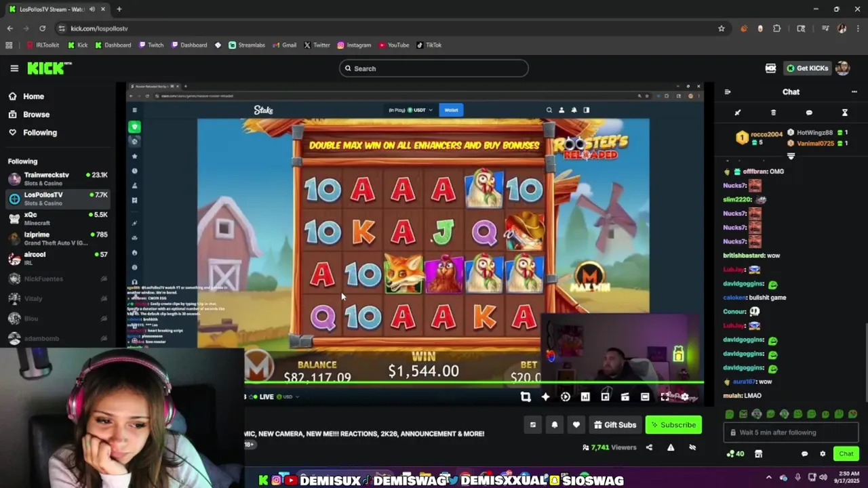868x488 pixels.
Task: Open the Kick shop storefront icon
Action: (759, 454)
